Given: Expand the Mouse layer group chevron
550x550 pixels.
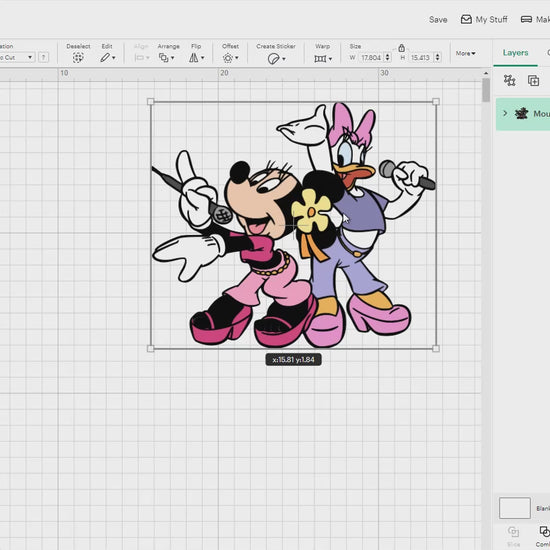Looking at the screenshot, I should click(505, 113).
